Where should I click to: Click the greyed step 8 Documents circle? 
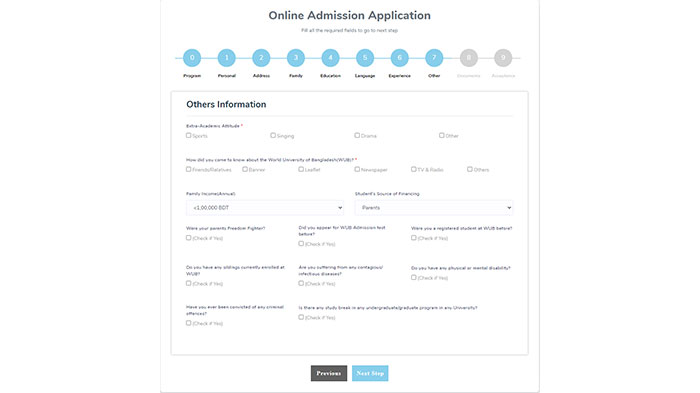[x=469, y=58]
